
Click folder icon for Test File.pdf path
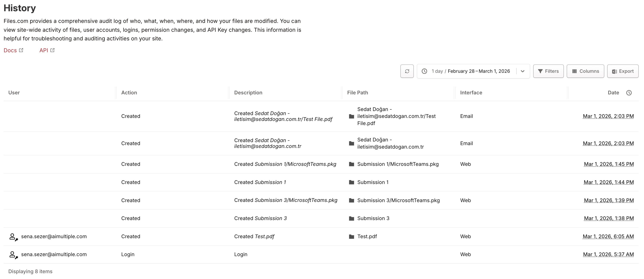pos(351,116)
